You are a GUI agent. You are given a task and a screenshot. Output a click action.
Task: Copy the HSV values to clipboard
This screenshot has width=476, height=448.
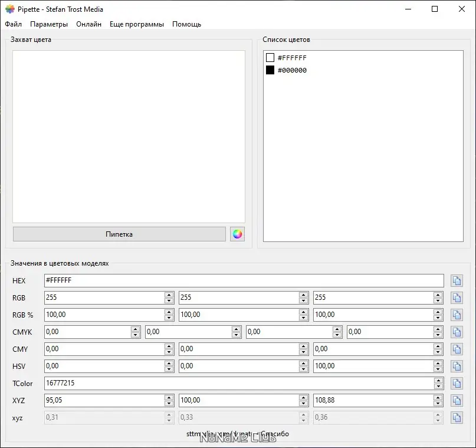[457, 367]
